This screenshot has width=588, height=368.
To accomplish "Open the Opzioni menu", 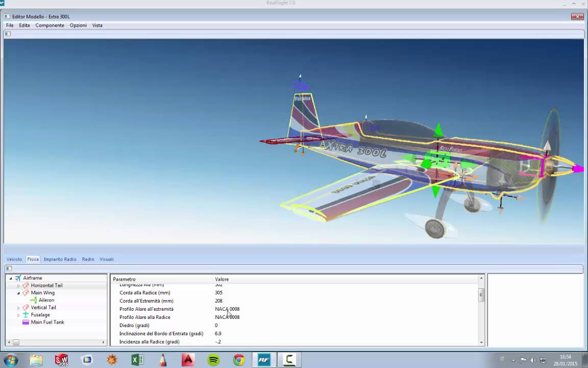I will point(78,26).
